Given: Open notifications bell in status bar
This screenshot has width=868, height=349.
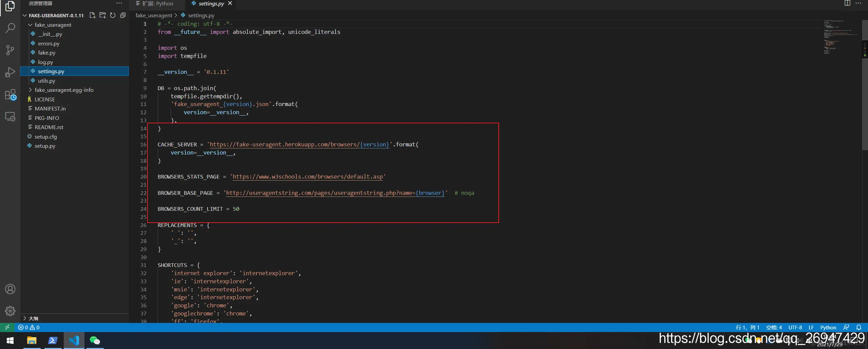Looking at the screenshot, I should (859, 327).
